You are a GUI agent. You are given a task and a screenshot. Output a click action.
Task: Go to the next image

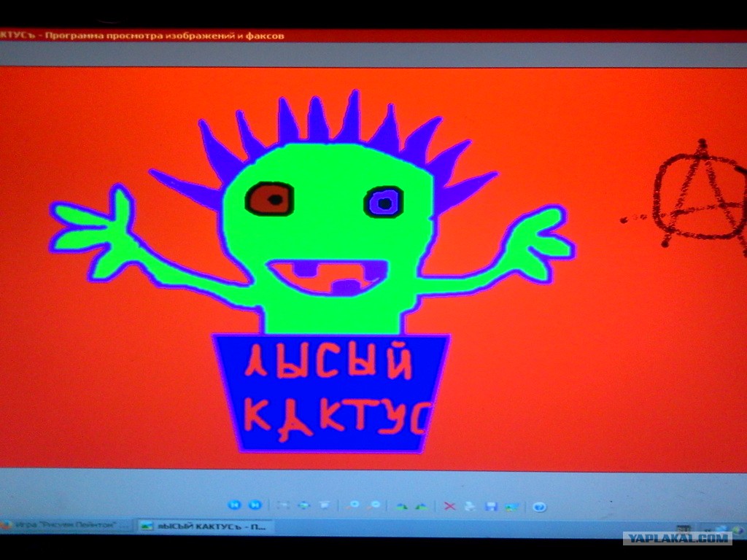pos(255,505)
